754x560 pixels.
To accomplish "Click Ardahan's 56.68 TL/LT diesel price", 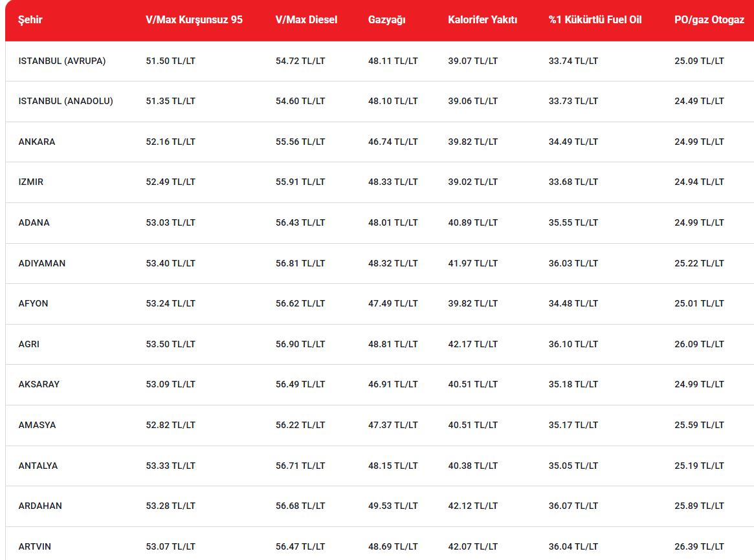I will [300, 506].
